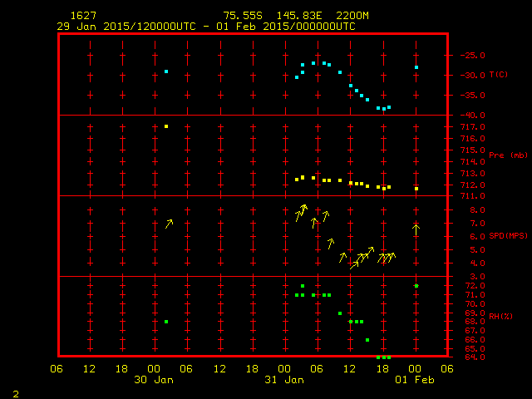Select the isolated cyan temperature point on 30 Jan
The image size is (532, 399).
166,71
